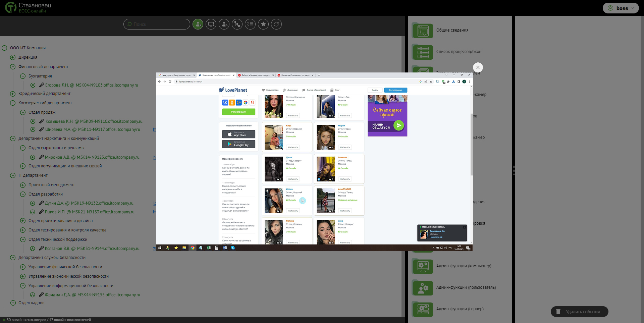This screenshot has height=323, width=644.
Task: Refresh the employee list
Action: (276, 24)
